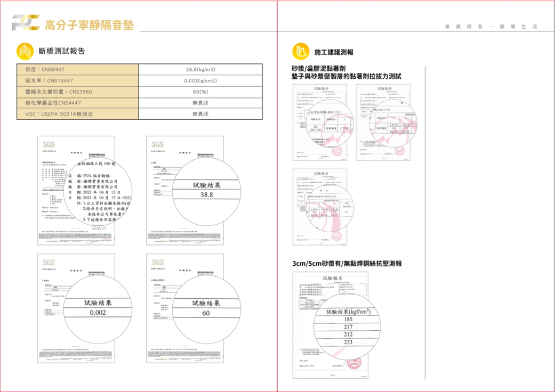The width and height of the screenshot is (555, 392).
Task: Click the magnified value 0.002 under 試驗結果
Action: 98,313
